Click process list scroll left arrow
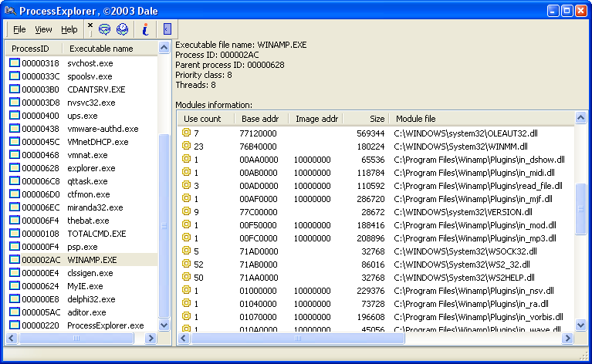592x364 pixels. (12, 338)
